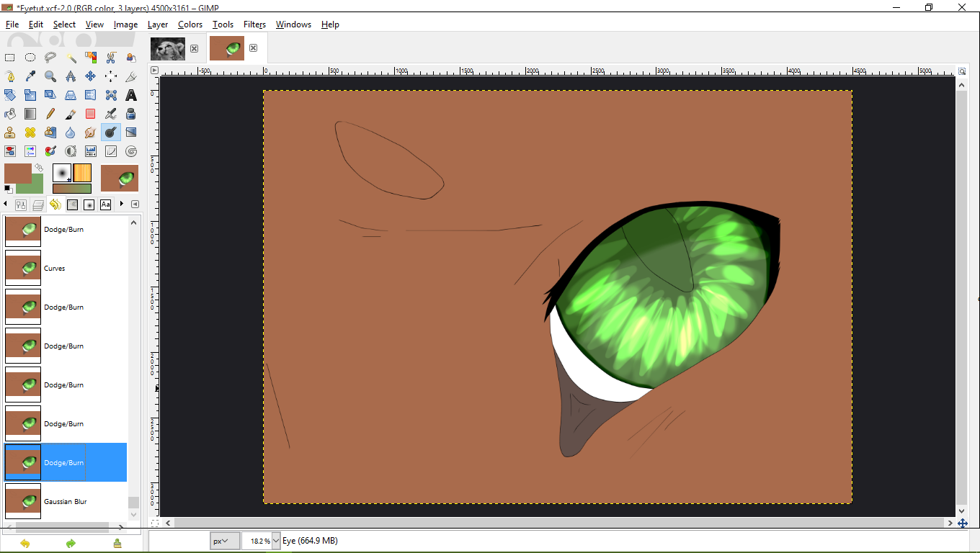Viewport: 980px width, 553px height.
Task: Activate the Select by Color tool
Action: coord(91,58)
